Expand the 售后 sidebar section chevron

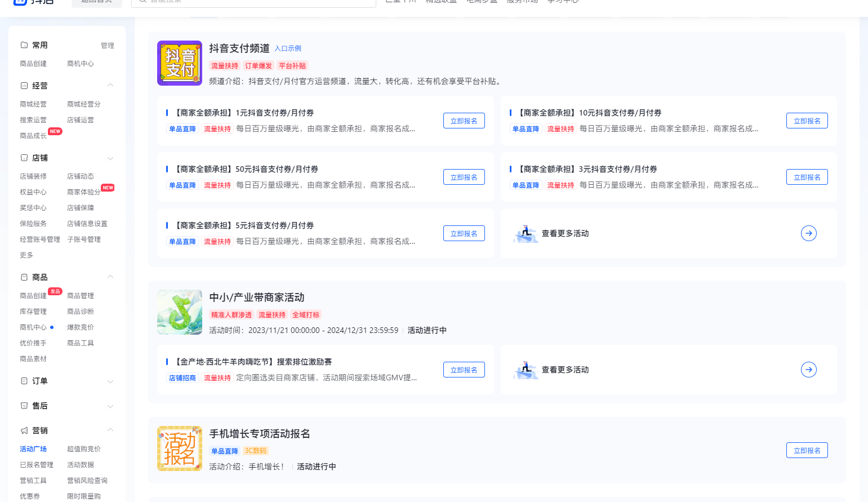[110, 406]
